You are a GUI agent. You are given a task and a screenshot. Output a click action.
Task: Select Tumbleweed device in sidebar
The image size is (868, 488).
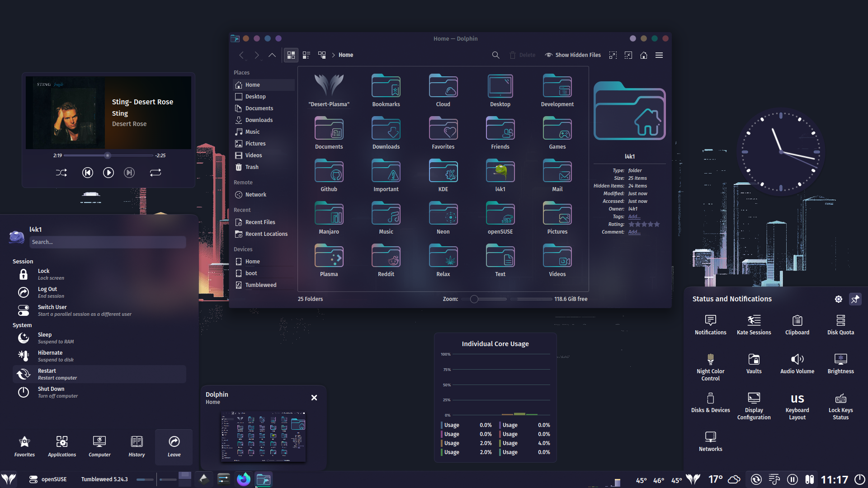tap(264, 285)
